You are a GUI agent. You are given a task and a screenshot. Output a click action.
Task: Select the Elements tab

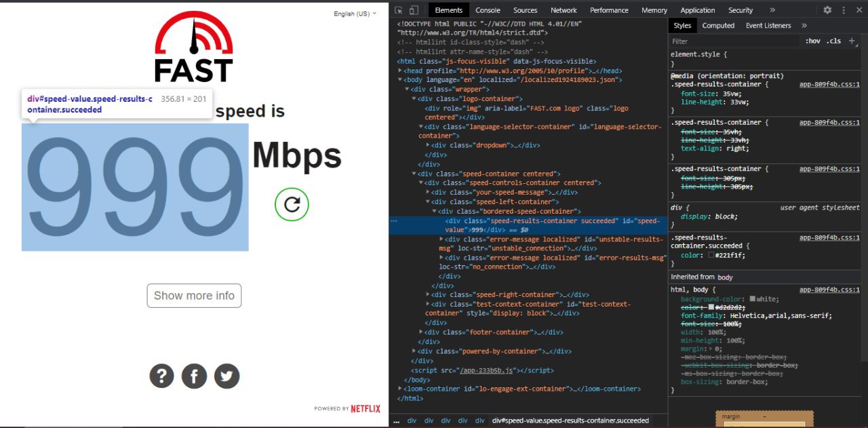pyautogui.click(x=448, y=10)
